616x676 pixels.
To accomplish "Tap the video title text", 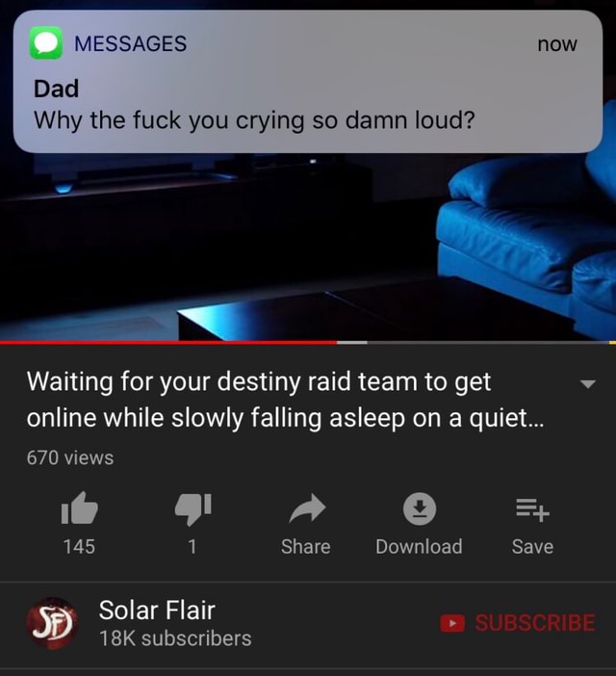I will [x=285, y=400].
